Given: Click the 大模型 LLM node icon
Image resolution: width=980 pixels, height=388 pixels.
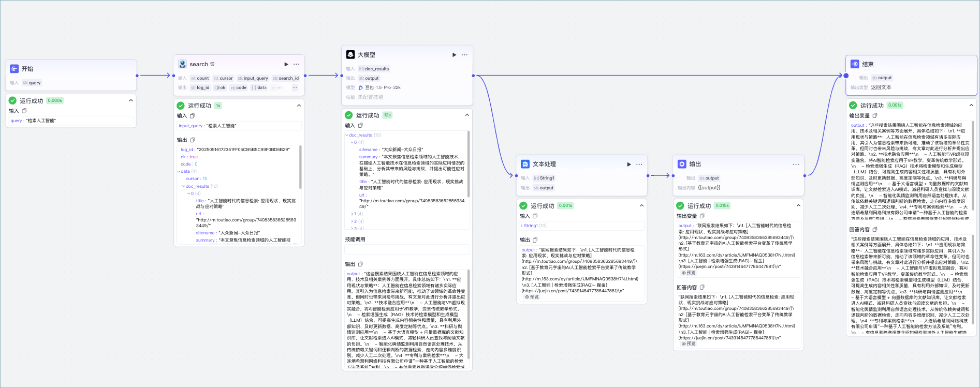Looking at the screenshot, I should (x=350, y=55).
